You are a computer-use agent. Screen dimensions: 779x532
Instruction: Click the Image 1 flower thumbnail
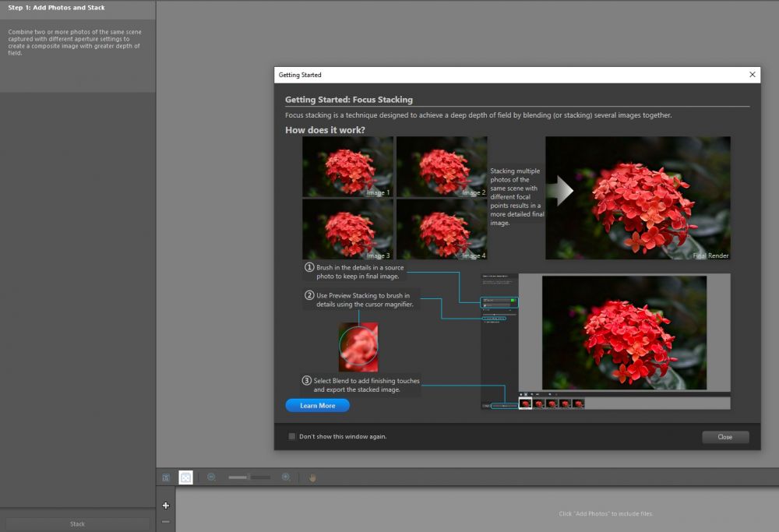(347, 167)
